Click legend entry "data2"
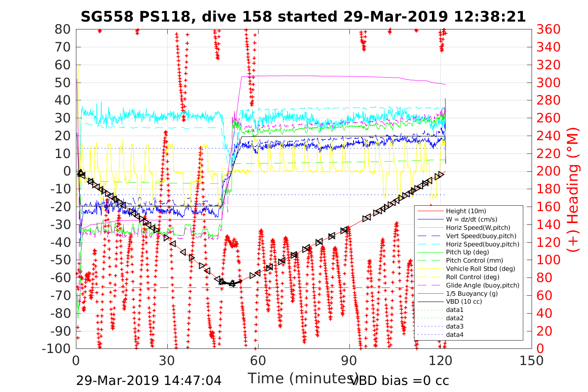The height and width of the screenshot is (392, 588). pyautogui.click(x=455, y=318)
